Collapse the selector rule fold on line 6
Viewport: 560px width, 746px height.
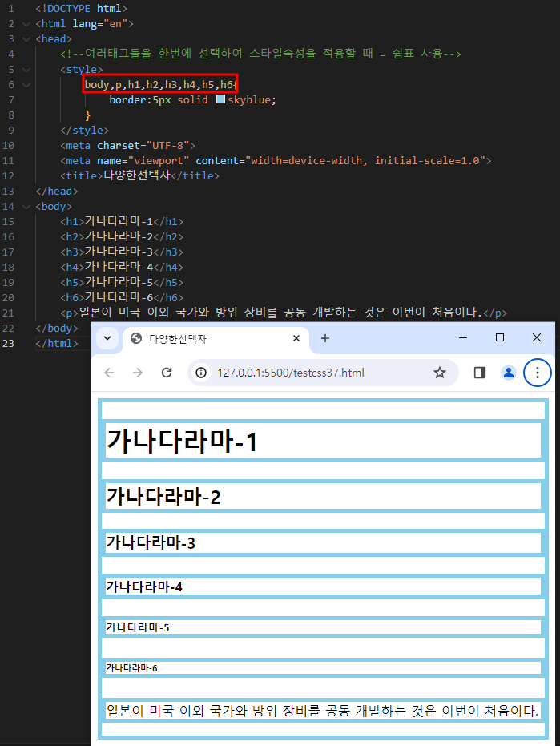click(x=26, y=85)
